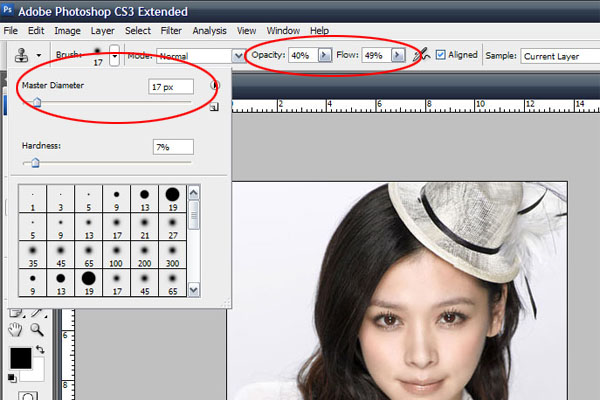Viewport: 600px width, 400px height.
Task: Click the brush list scrollbar thumb
Action: click(194, 215)
